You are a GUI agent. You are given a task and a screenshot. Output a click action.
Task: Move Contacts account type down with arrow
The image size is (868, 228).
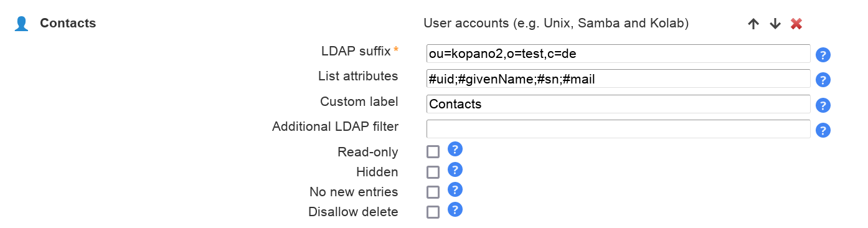775,24
